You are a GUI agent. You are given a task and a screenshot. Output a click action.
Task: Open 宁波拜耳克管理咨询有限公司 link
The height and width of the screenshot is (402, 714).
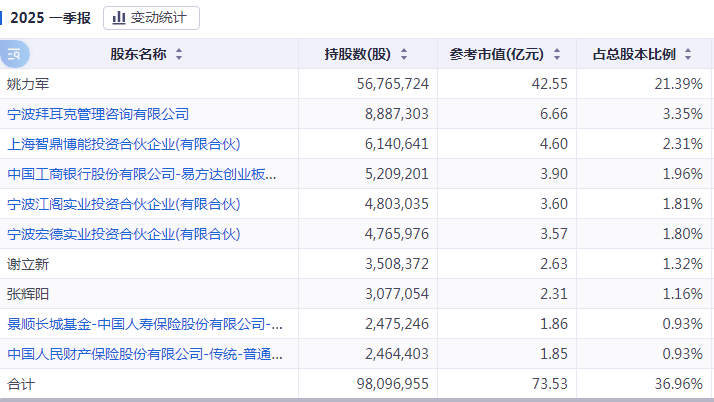(98, 114)
